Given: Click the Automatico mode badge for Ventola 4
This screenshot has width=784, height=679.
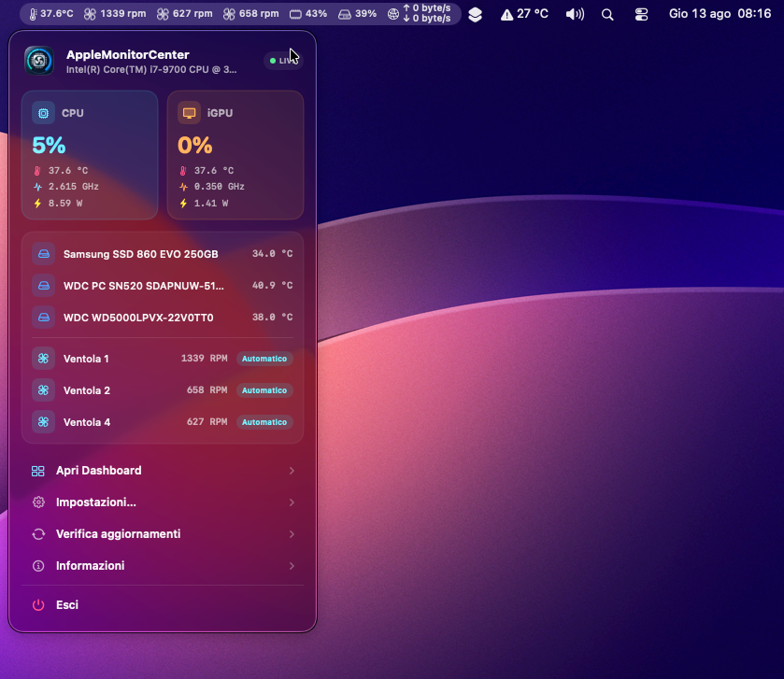Looking at the screenshot, I should 264,422.
